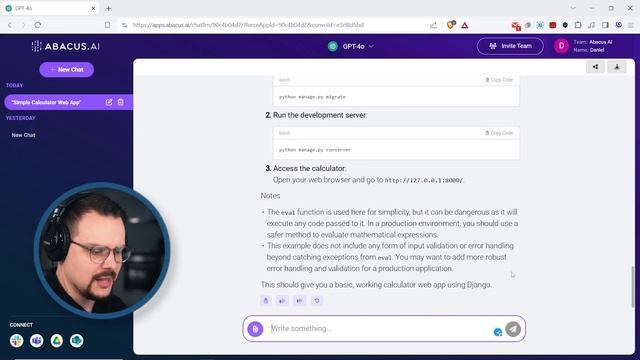Open the GPT-4o model dropdown

[351, 47]
